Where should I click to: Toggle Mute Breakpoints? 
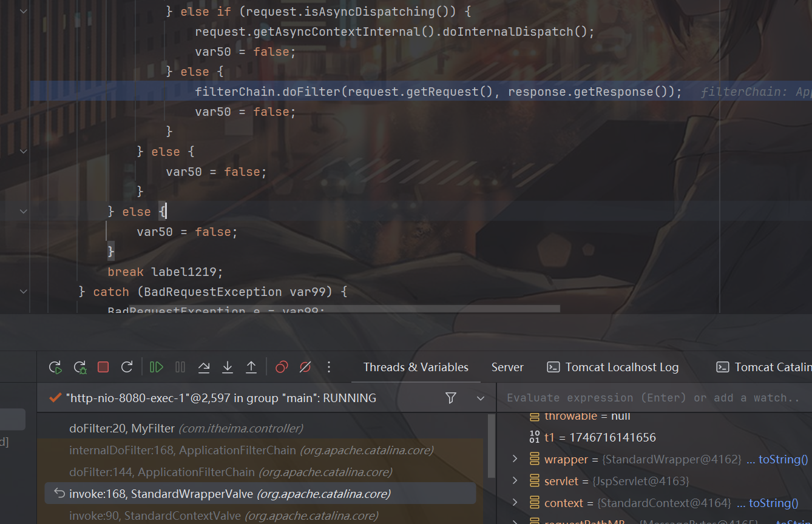(305, 367)
